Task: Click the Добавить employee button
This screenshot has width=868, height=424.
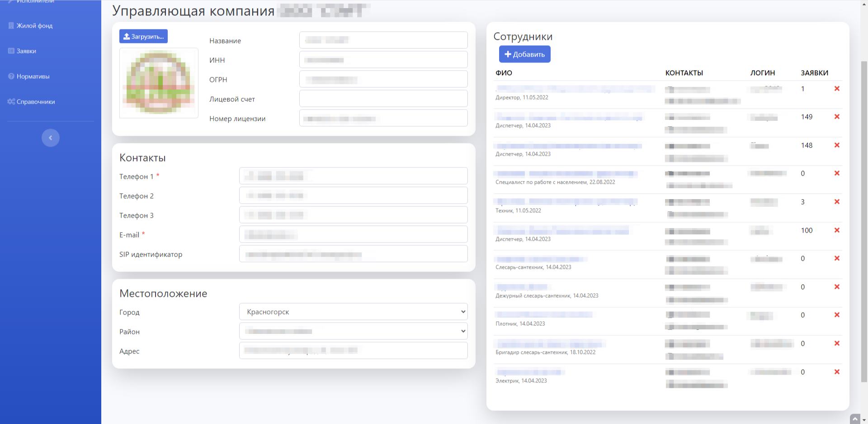Action: click(524, 54)
